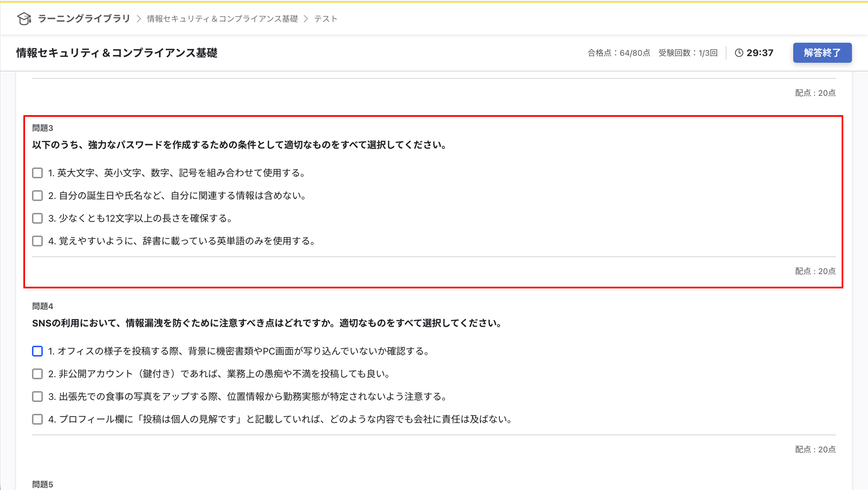Click the 解答終了 button to finish answering
Screen dimensions: 868x490
point(822,53)
